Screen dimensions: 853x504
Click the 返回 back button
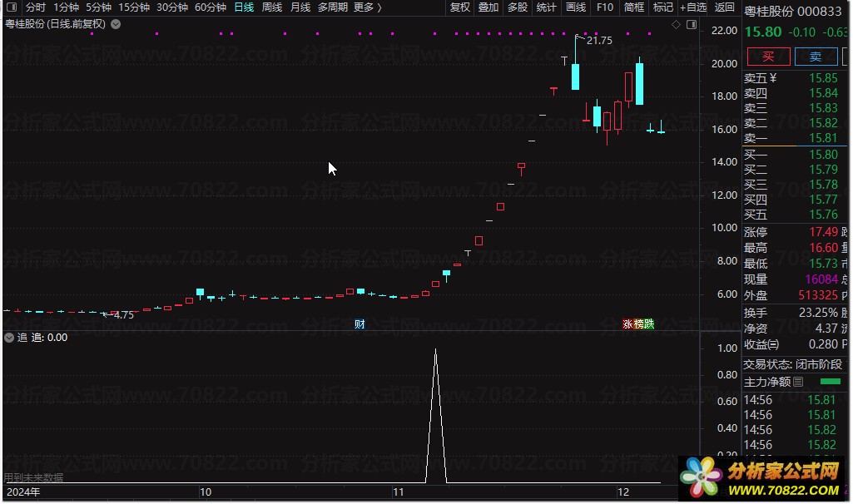coord(724,7)
